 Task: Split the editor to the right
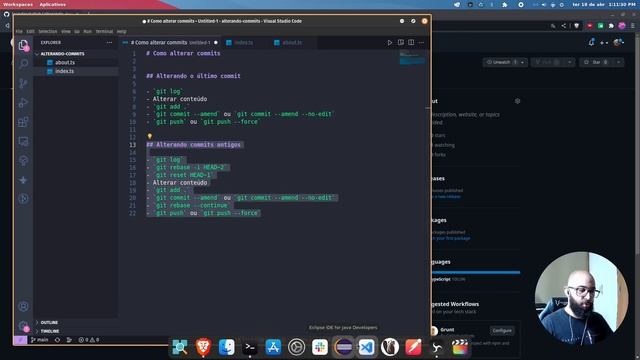click(x=411, y=42)
